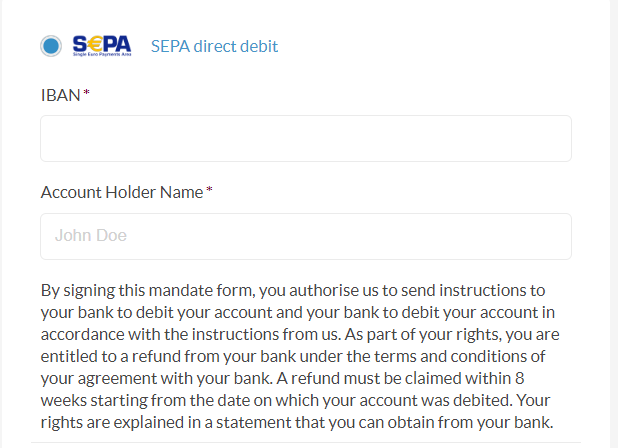The width and height of the screenshot is (618, 448).
Task: Click the word "weeks" in the mandate text
Action: [63, 401]
